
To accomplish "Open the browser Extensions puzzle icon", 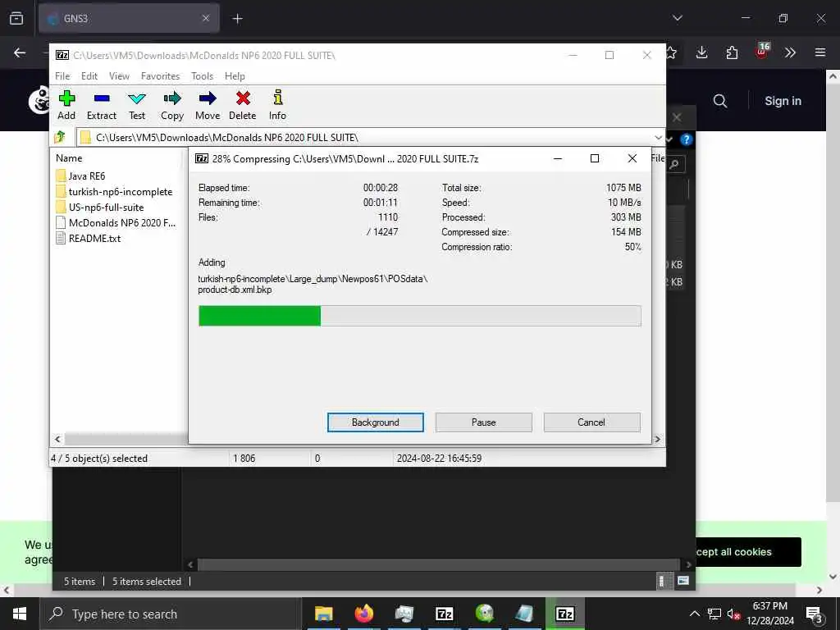I will [x=732, y=52].
